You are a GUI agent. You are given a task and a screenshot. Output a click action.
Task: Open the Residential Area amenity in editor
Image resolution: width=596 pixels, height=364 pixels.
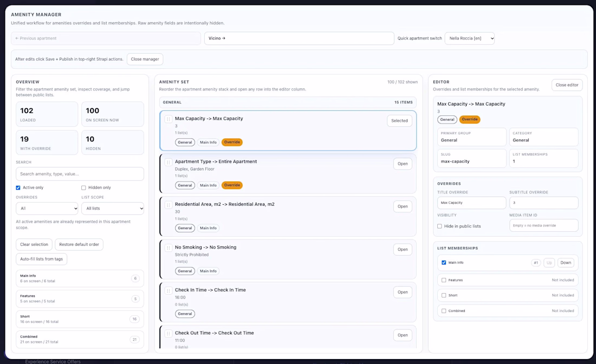(x=403, y=206)
